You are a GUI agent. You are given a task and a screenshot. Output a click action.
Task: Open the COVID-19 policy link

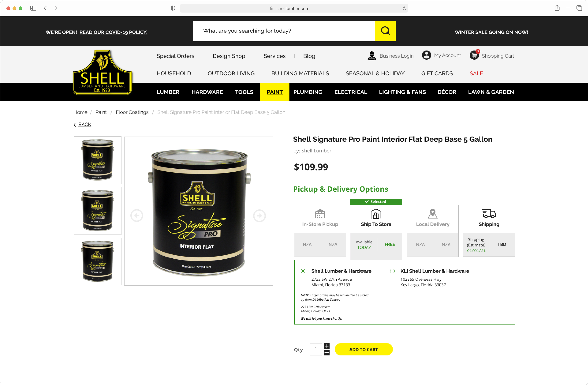point(113,32)
